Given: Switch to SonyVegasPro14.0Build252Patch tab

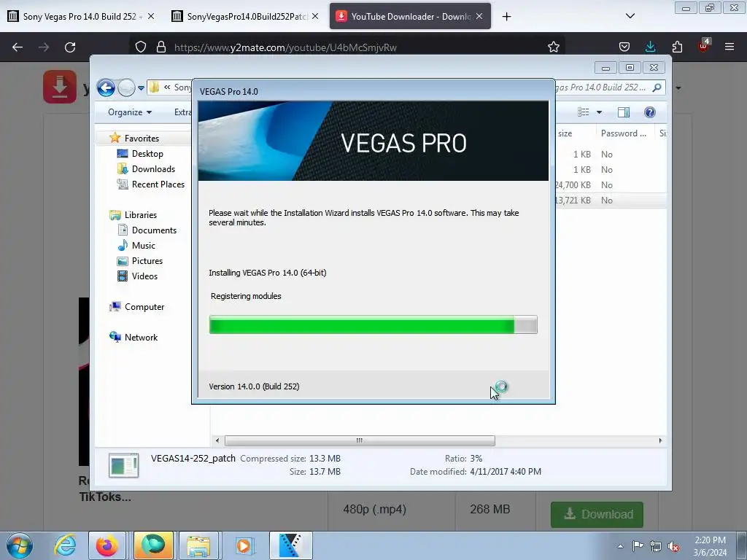Looking at the screenshot, I should pos(244,16).
